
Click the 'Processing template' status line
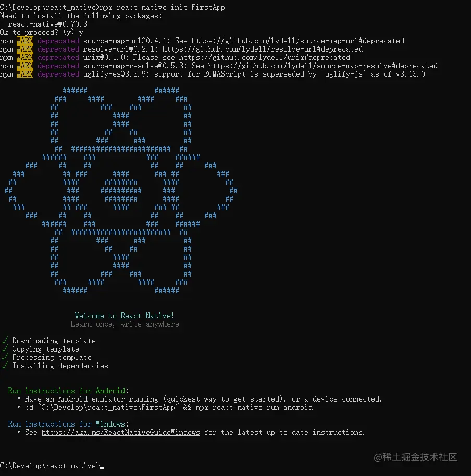pos(46,357)
